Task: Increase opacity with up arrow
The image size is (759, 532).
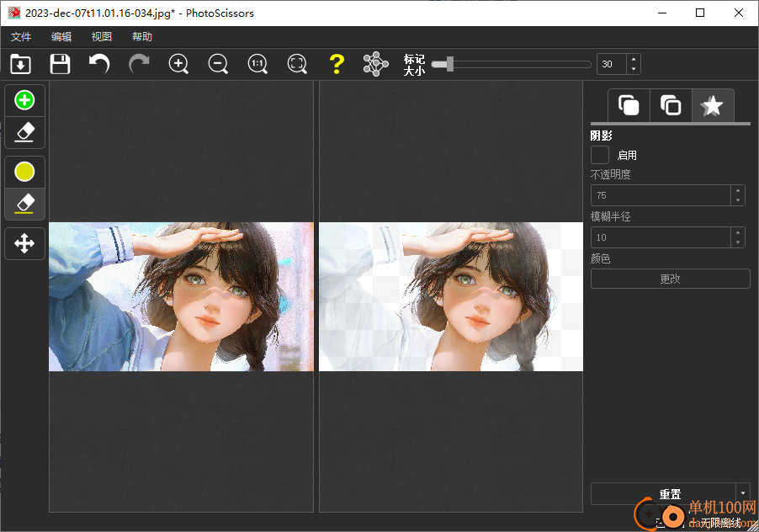Action: pos(738,190)
